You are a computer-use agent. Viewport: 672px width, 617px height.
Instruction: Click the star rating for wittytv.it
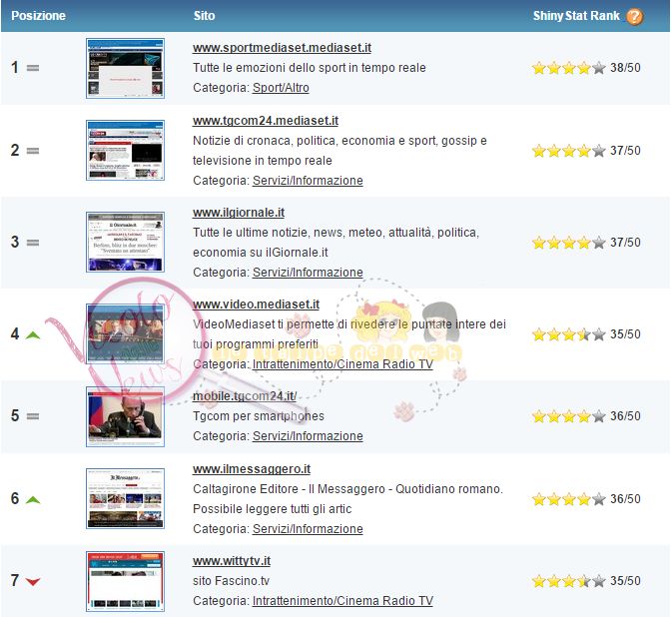[569, 581]
